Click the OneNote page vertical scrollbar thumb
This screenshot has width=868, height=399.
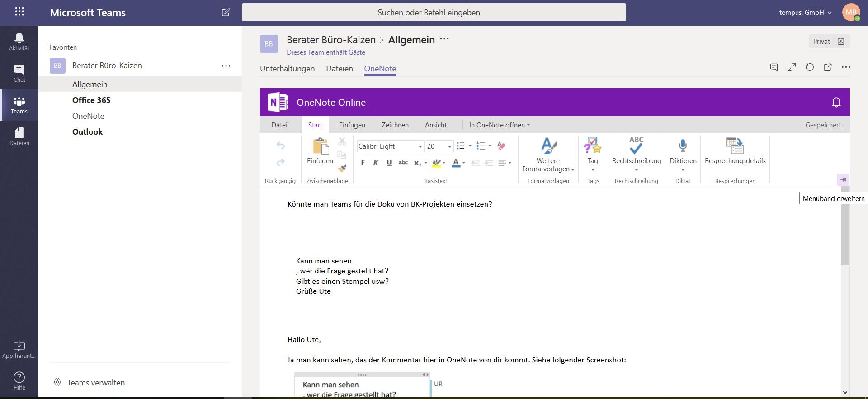click(845, 225)
